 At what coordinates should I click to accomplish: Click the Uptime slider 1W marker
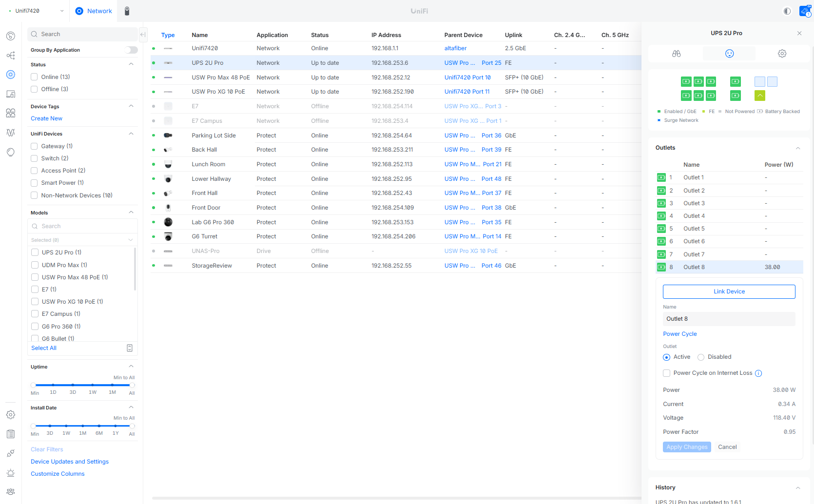(x=93, y=385)
